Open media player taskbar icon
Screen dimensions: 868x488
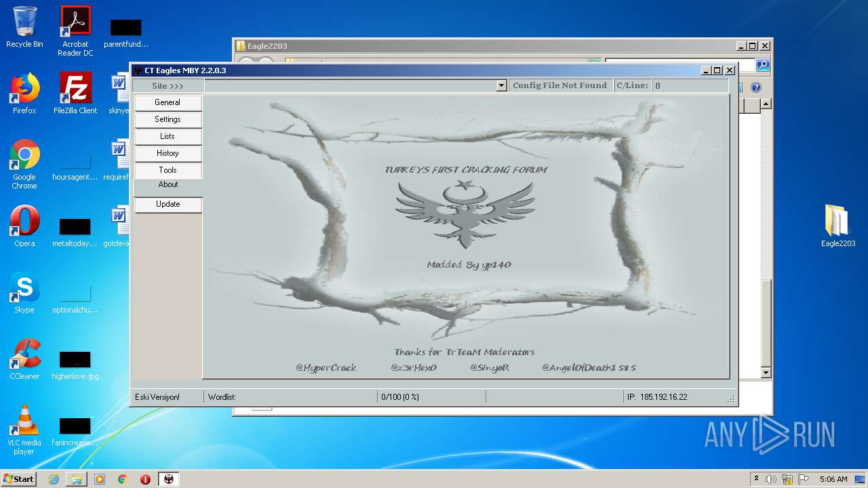click(100, 479)
